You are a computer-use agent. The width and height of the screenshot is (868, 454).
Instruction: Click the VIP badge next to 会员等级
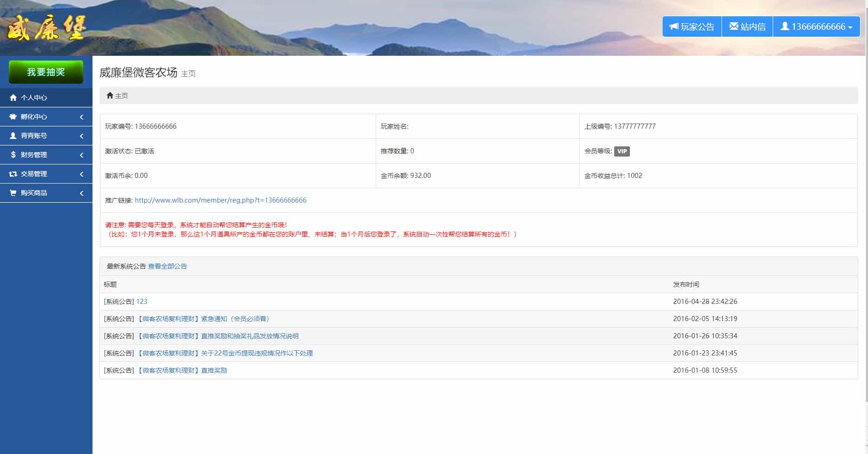(x=622, y=151)
